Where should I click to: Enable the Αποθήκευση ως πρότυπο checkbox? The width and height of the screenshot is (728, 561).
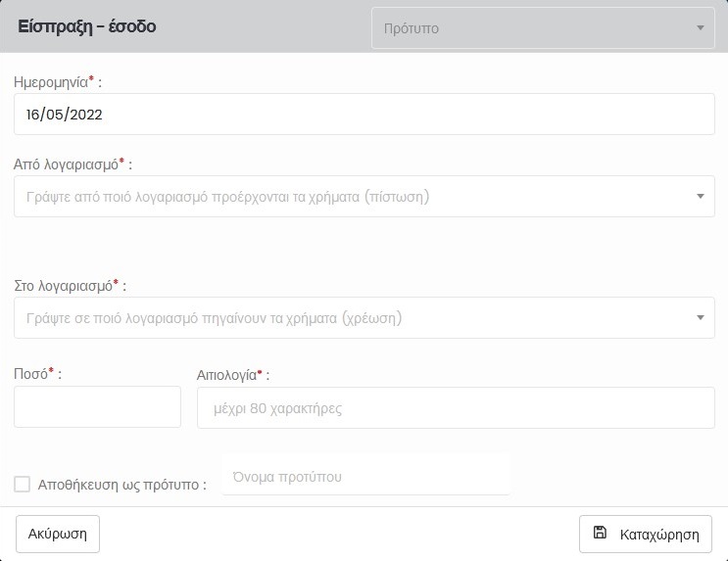[x=23, y=484]
